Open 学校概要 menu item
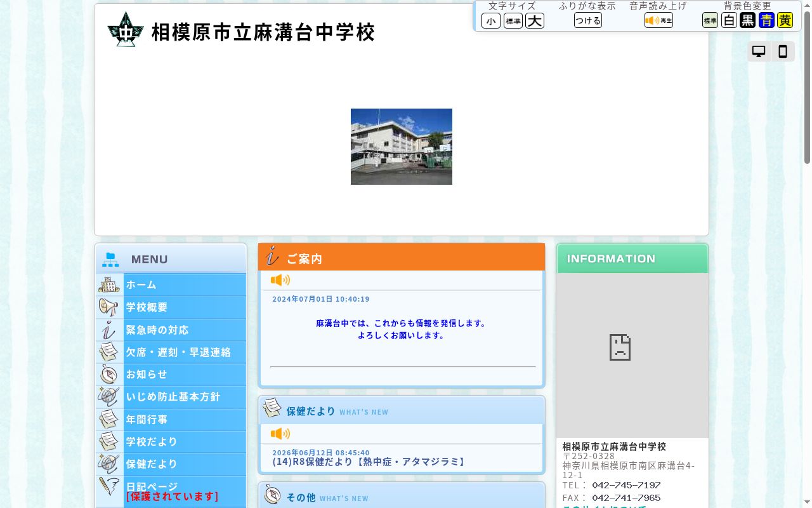812x508 pixels. point(171,307)
